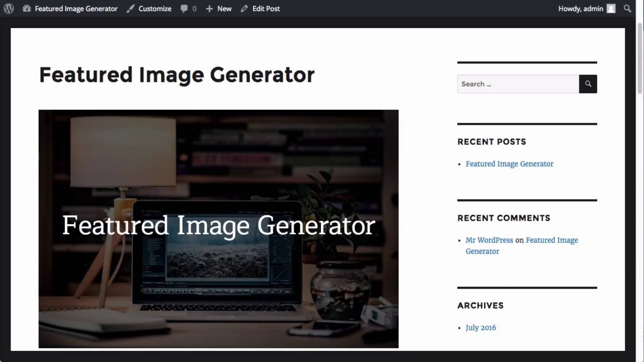This screenshot has width=644, height=362.
Task: Click the Recent Comments widget heading
Action: coord(504,218)
